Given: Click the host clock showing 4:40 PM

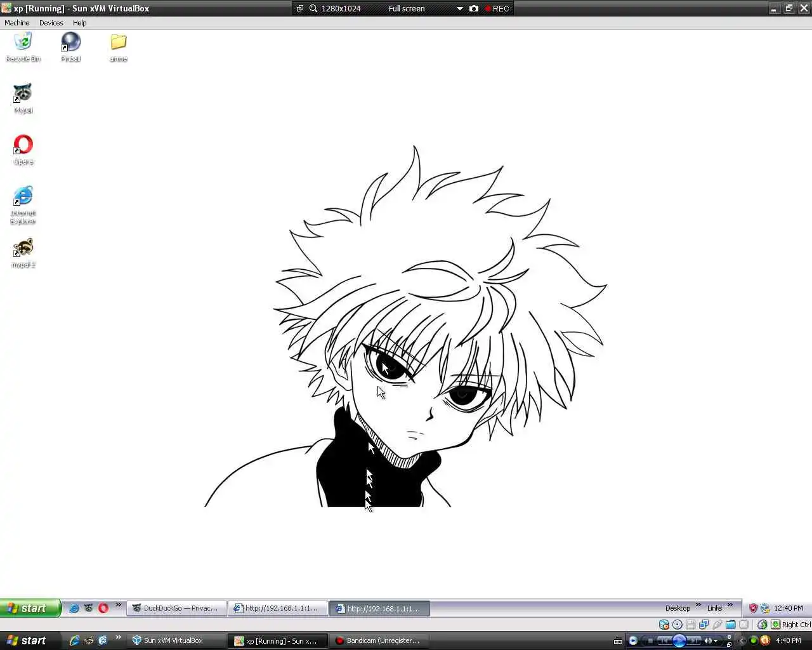Looking at the screenshot, I should click(789, 640).
